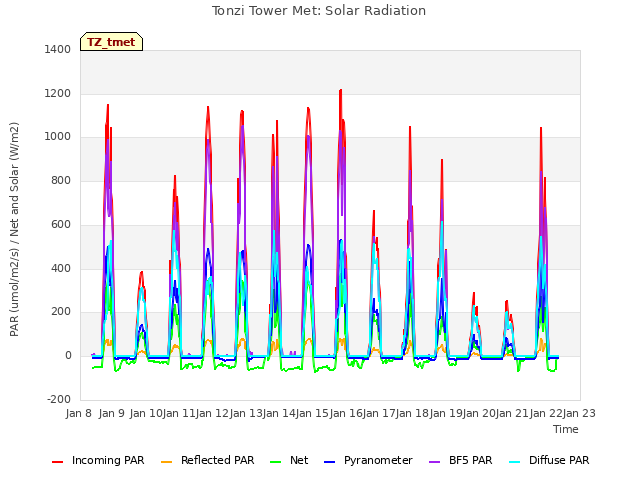Click the cyan Diffuse PAR legend swatch

coord(515,461)
